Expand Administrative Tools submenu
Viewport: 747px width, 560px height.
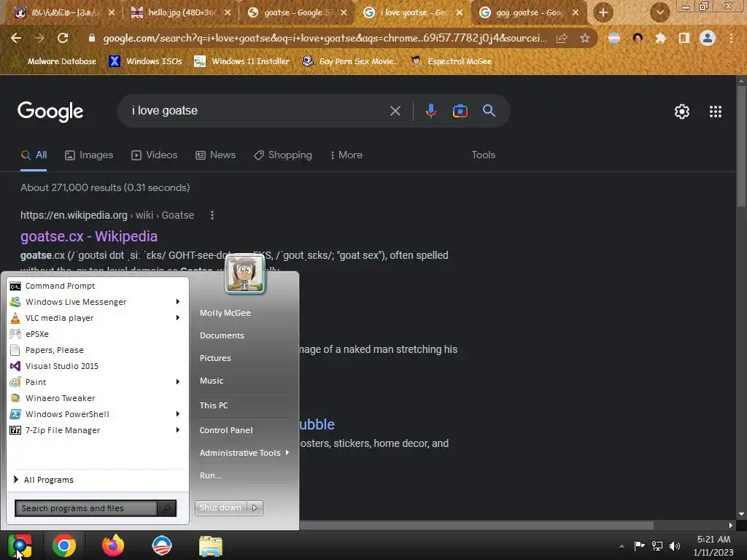(244, 453)
